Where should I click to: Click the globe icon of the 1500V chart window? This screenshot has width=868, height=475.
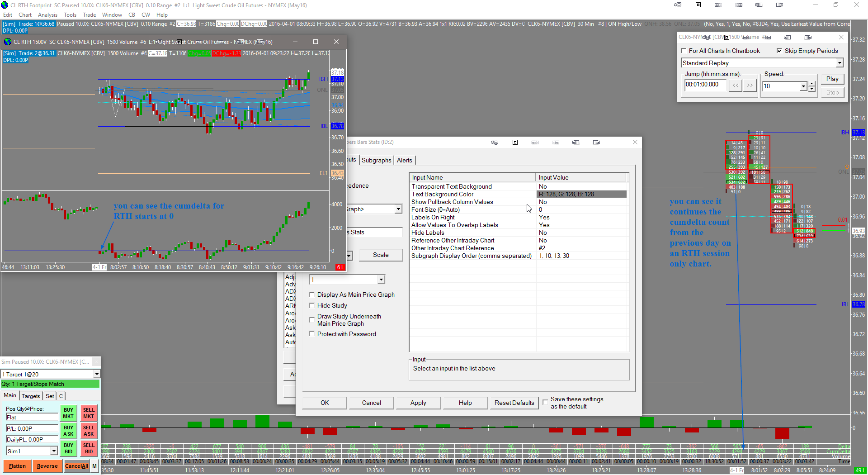click(7, 42)
